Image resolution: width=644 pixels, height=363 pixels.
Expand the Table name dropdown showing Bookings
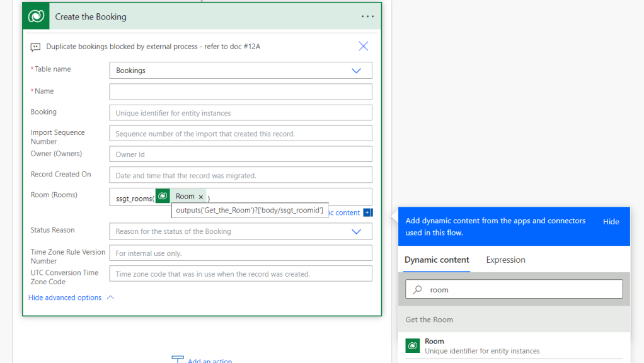(356, 71)
